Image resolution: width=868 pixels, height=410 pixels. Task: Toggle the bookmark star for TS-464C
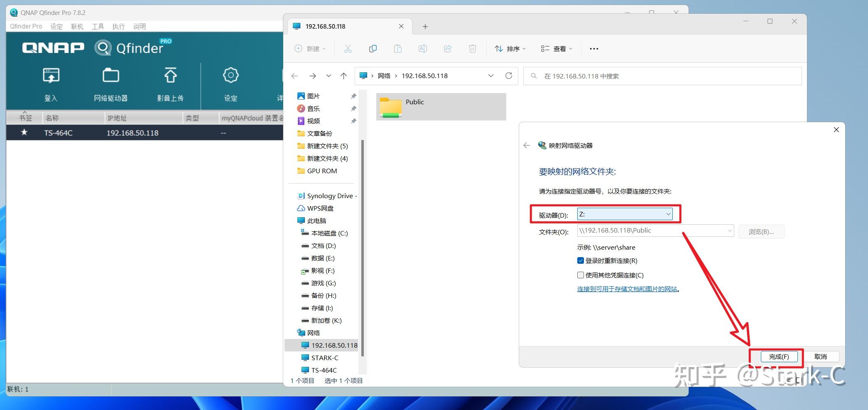[x=24, y=133]
